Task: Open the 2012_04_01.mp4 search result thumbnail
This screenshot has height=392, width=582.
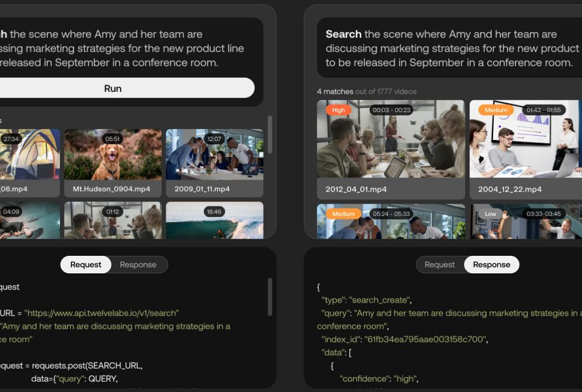Action: coord(391,139)
